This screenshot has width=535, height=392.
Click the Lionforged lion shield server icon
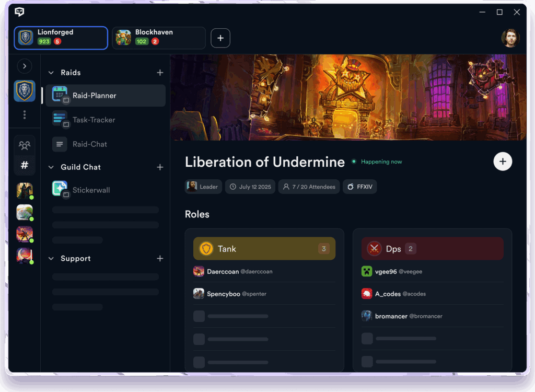tap(25, 91)
